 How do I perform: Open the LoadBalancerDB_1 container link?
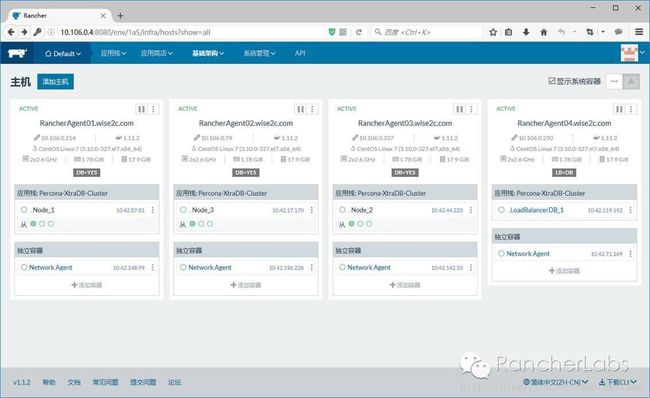click(x=536, y=210)
